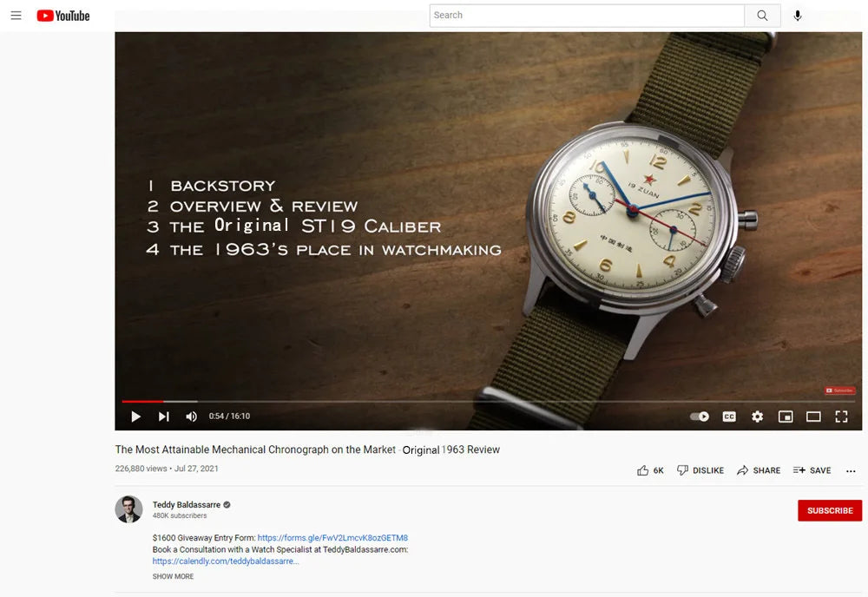Open the giveaway entry form link
Image resolution: width=868 pixels, height=597 pixels.
click(x=332, y=537)
